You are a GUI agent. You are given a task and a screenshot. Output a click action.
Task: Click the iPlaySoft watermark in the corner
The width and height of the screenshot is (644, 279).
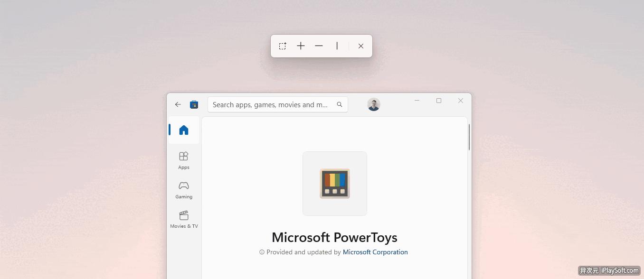coord(609,270)
